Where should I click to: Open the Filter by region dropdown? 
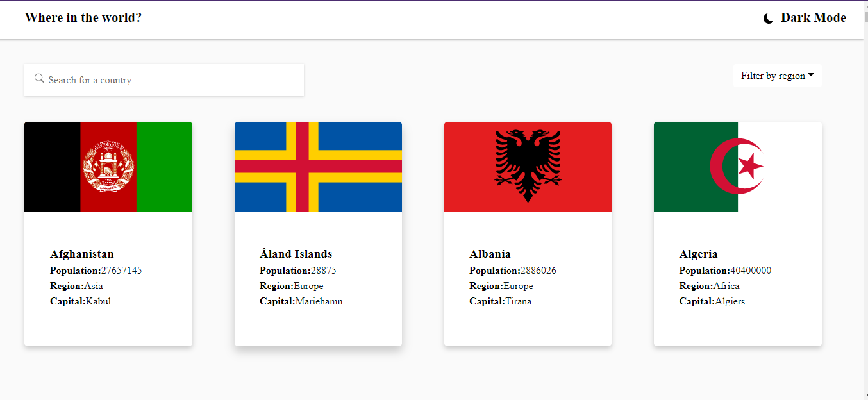[x=777, y=75]
